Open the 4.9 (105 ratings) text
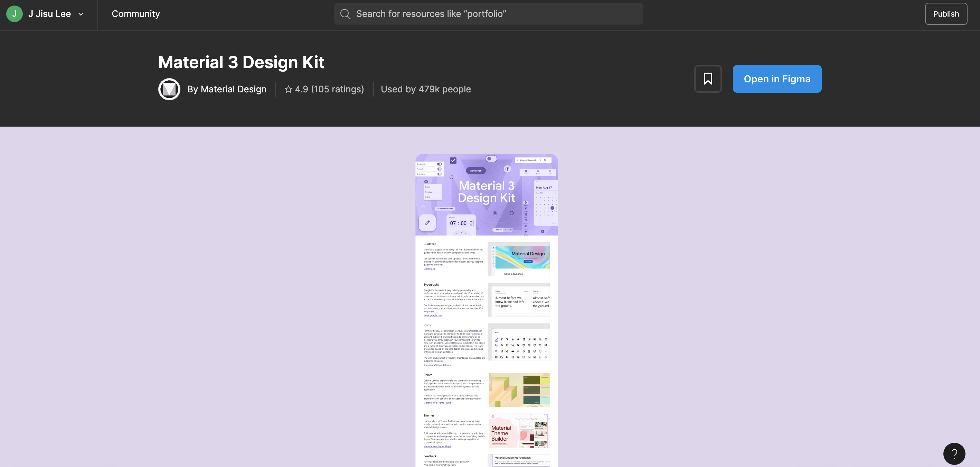Screen dimensions: 980x467 click(329, 89)
